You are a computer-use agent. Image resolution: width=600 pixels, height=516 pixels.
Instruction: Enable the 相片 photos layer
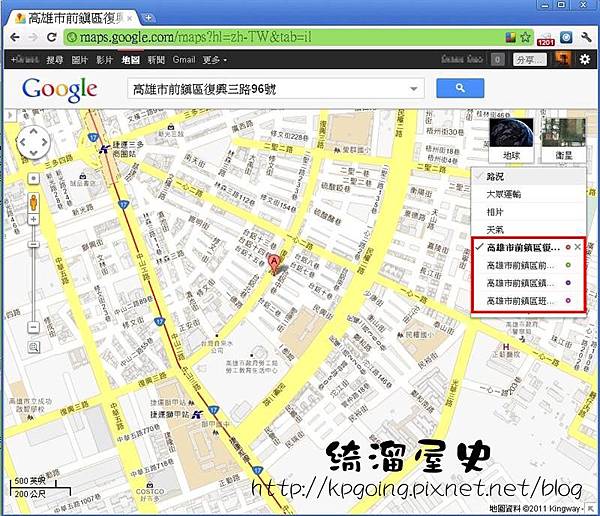(x=528, y=212)
